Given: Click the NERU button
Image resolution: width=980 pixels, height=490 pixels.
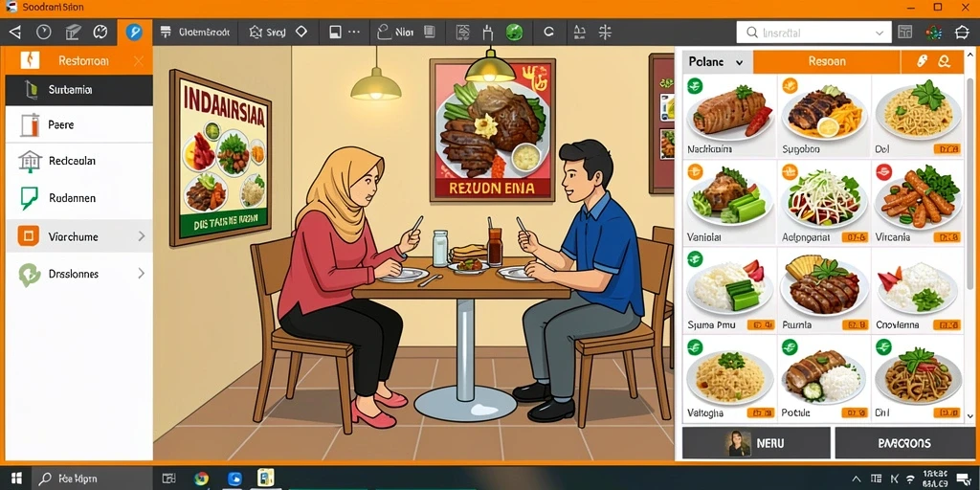Looking at the screenshot, I should tap(756, 443).
